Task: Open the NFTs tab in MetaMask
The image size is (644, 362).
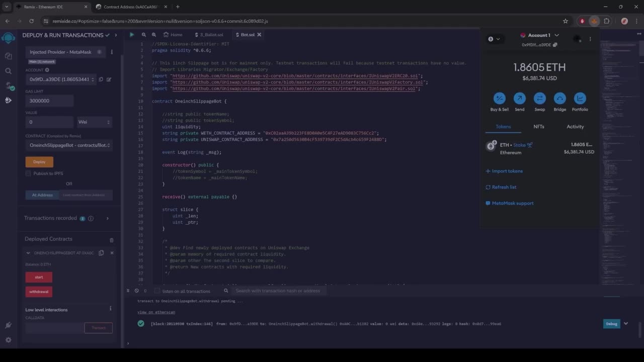Action: click(x=539, y=127)
